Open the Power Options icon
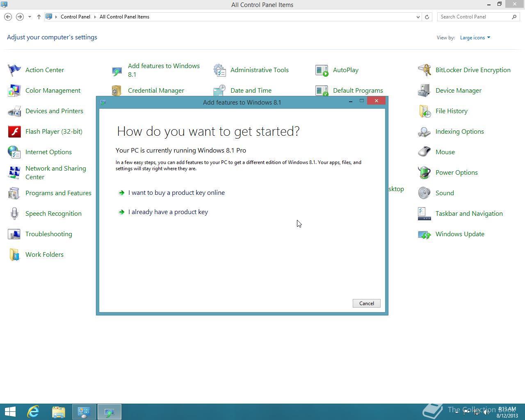Image resolution: width=525 pixels, height=420 pixels. point(425,173)
